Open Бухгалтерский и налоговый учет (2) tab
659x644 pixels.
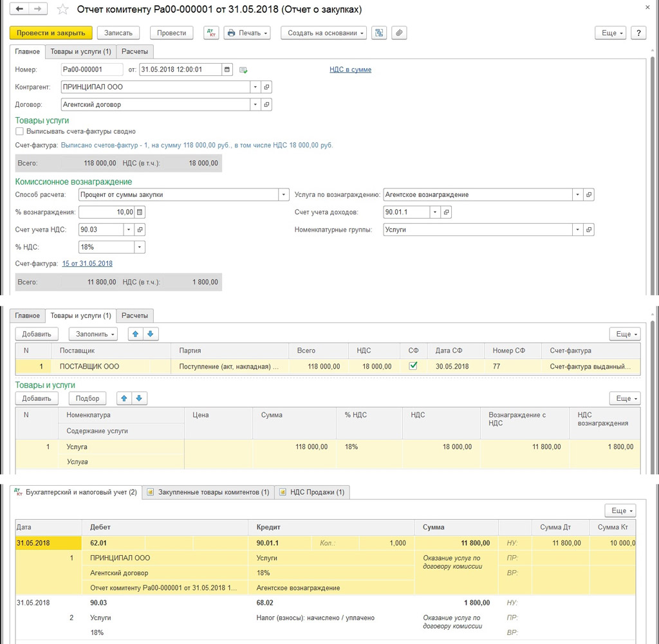pyautogui.click(x=76, y=492)
